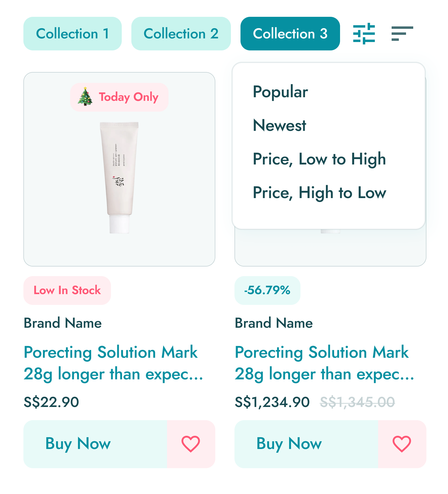Add first product to wishlist with heart
Image resolution: width=448 pixels, height=494 pixels.
pyautogui.click(x=191, y=444)
